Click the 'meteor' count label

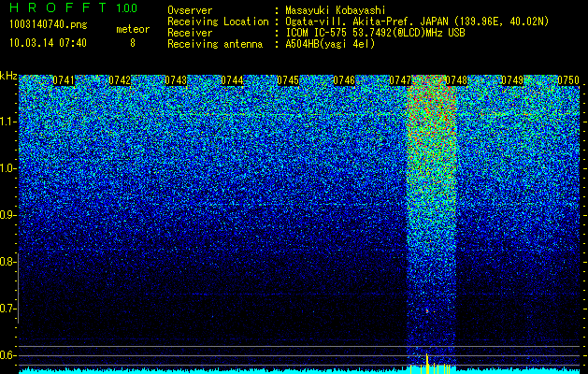click(x=133, y=29)
